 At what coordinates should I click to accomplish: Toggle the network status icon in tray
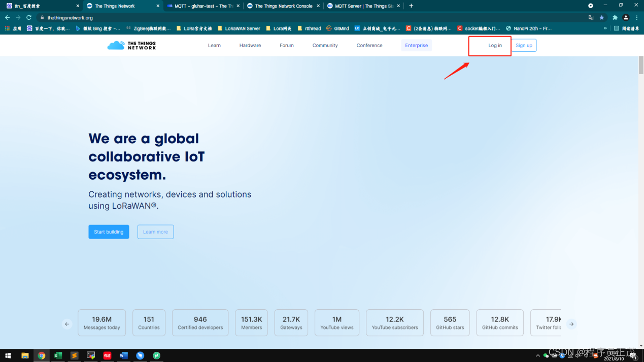coord(570,355)
